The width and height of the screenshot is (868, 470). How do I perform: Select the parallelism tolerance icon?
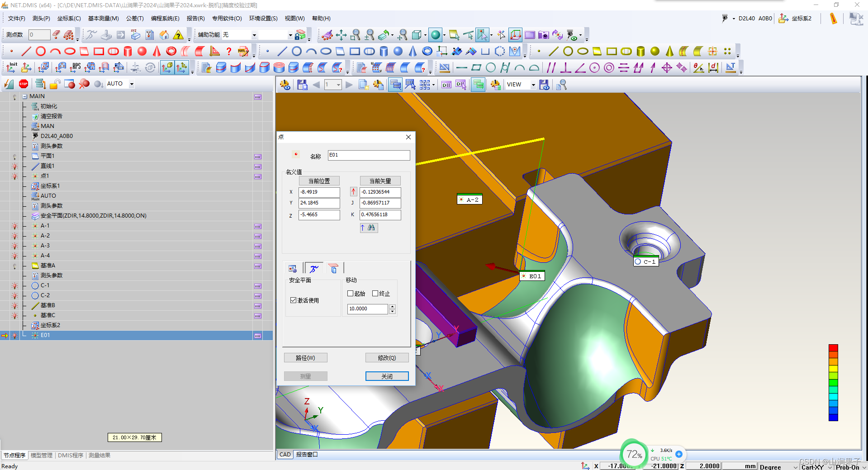[x=551, y=67]
